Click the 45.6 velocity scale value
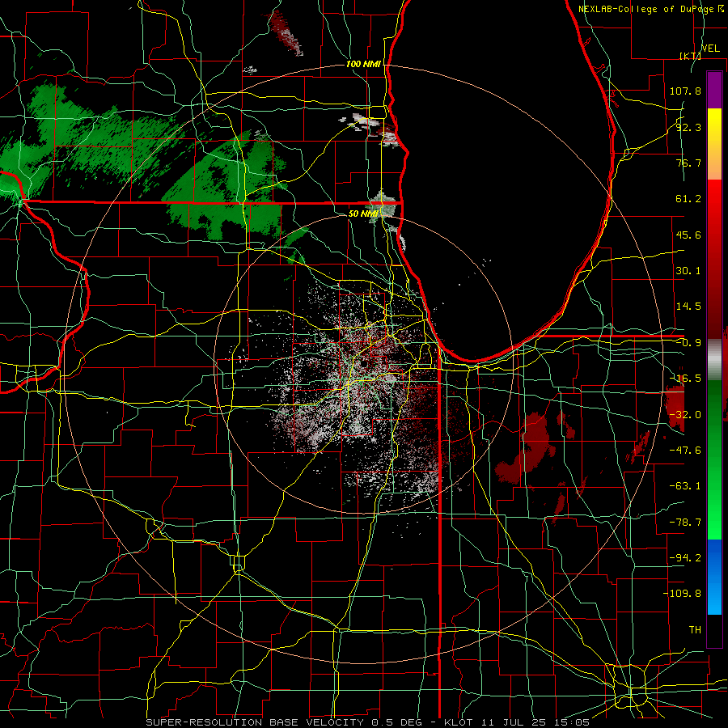 tap(688, 235)
